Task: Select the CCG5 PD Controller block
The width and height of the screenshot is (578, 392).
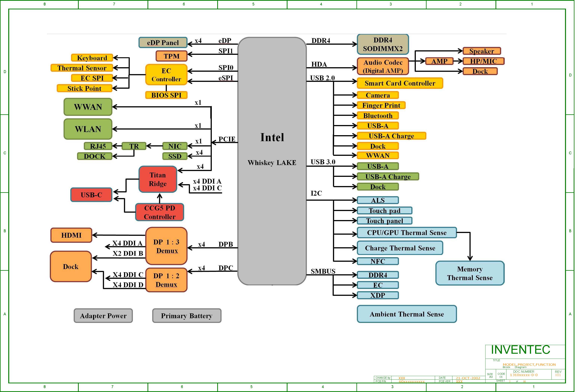Action: tap(160, 212)
